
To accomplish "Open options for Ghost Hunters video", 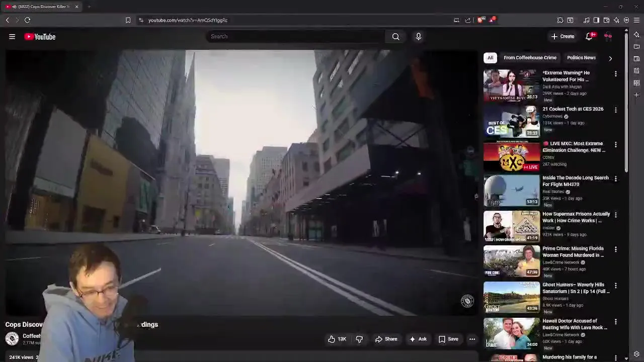I will point(615,286).
